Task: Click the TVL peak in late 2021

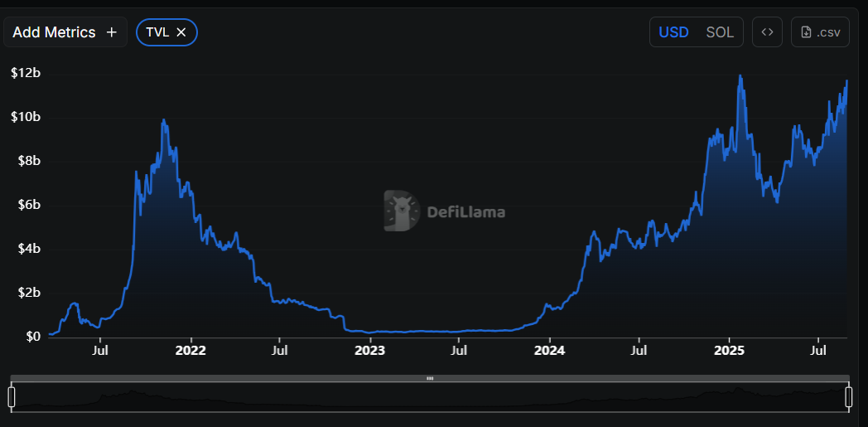Action: pyautogui.click(x=164, y=120)
